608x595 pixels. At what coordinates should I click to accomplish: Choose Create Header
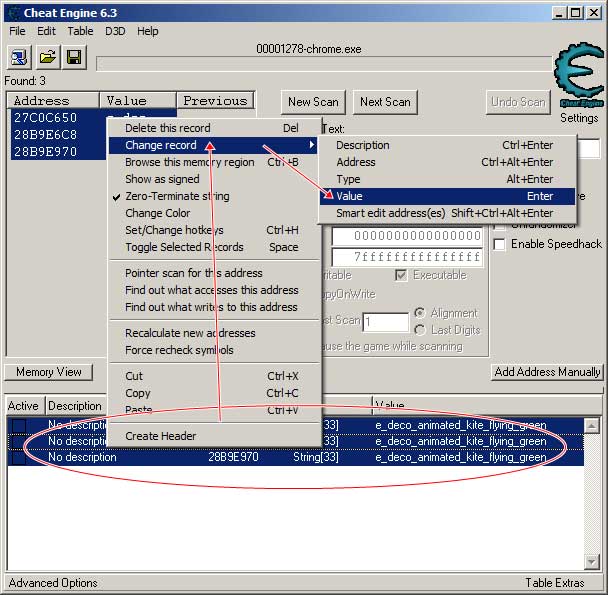pyautogui.click(x=212, y=436)
